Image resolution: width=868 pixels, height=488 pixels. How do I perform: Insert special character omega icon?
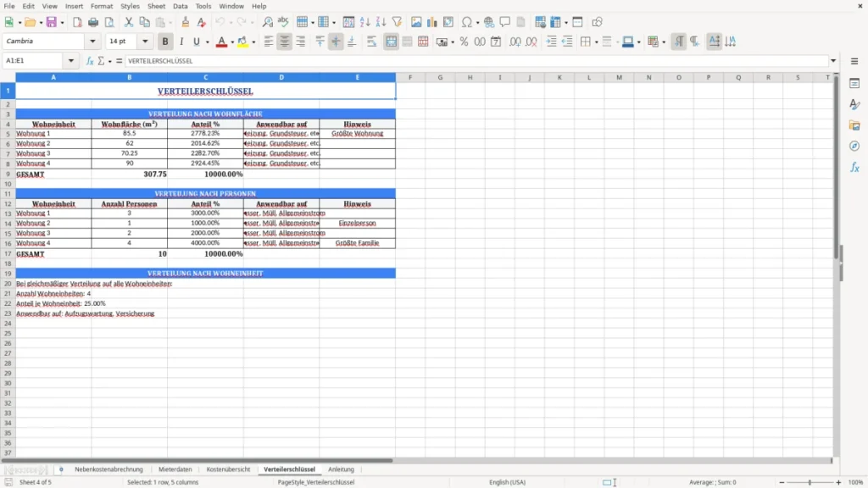coord(467,22)
